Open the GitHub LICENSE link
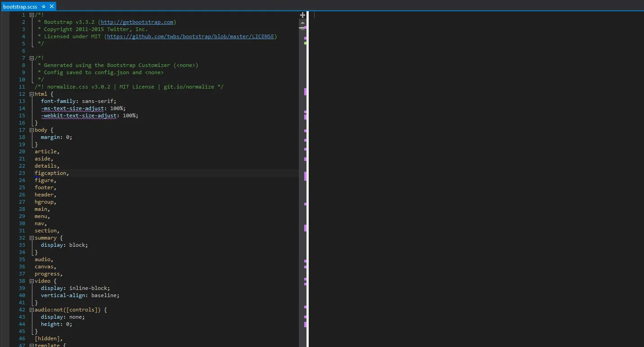 [190, 36]
